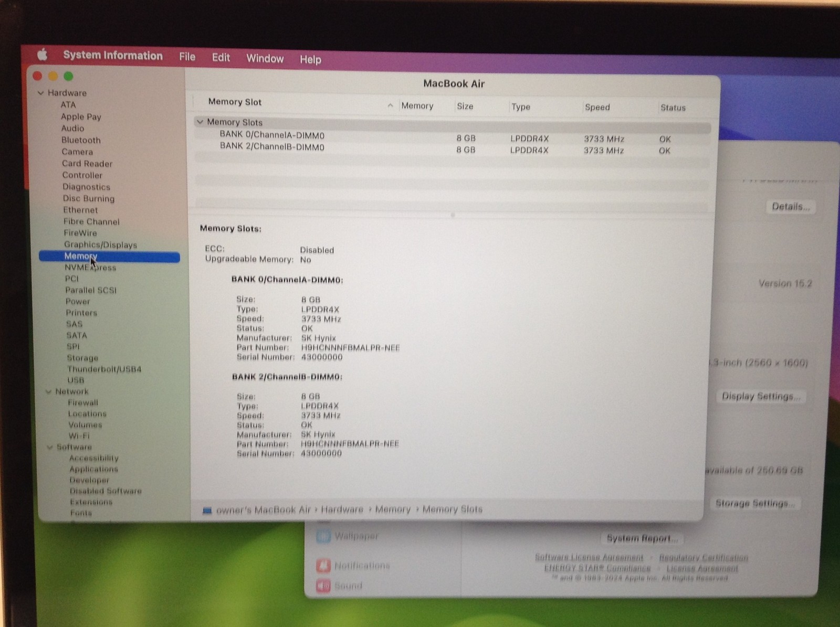Viewport: 840px width, 627px height.
Task: Select Graphics/Displays in the sidebar
Action: (x=100, y=245)
